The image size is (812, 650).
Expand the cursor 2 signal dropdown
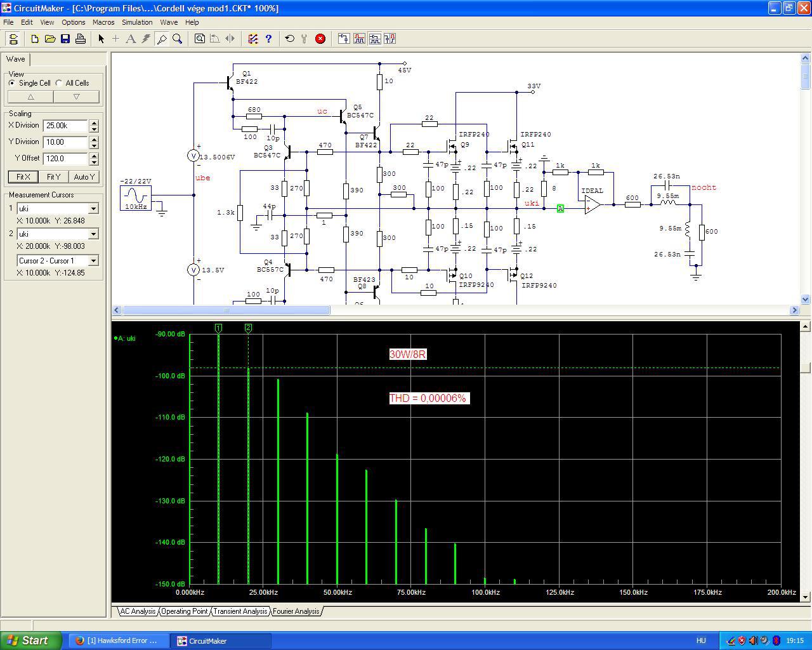[93, 234]
